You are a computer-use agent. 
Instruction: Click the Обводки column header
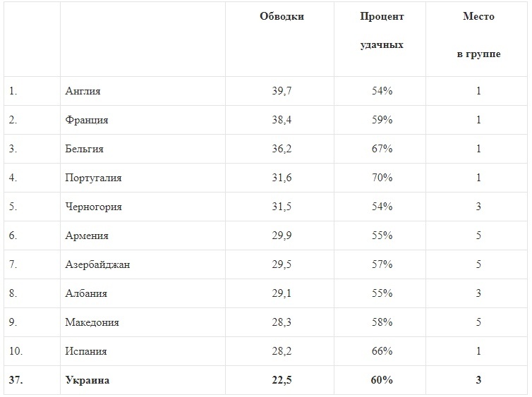pyautogui.click(x=282, y=17)
